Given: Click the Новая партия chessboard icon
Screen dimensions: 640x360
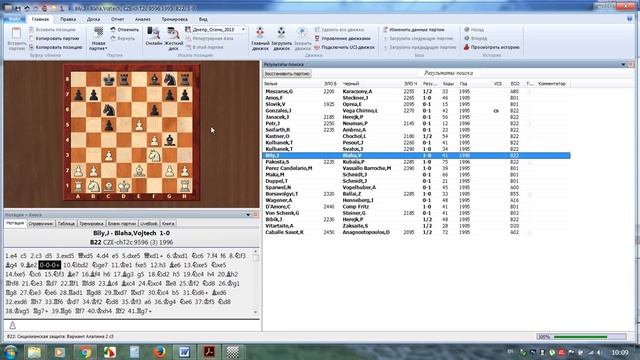Looking at the screenshot, I should (98, 32).
